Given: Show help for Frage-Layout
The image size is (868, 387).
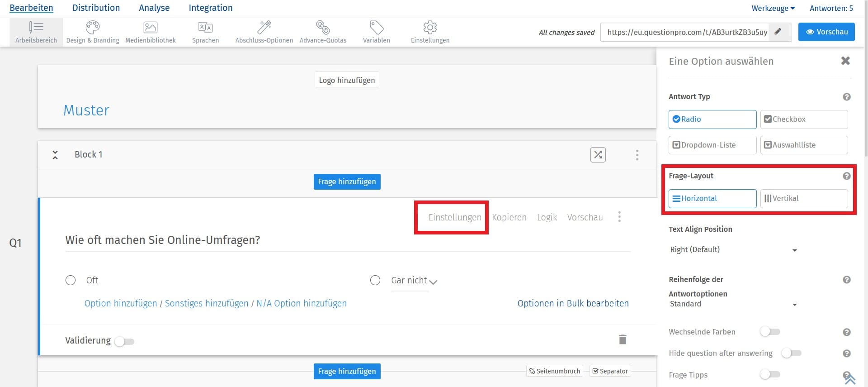Looking at the screenshot, I should click(x=847, y=176).
